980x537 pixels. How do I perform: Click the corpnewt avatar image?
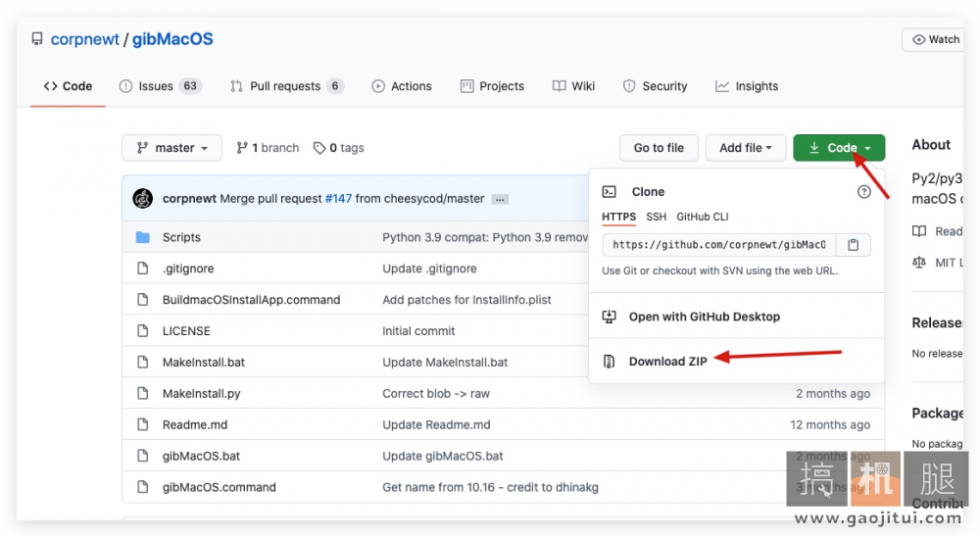tap(143, 199)
